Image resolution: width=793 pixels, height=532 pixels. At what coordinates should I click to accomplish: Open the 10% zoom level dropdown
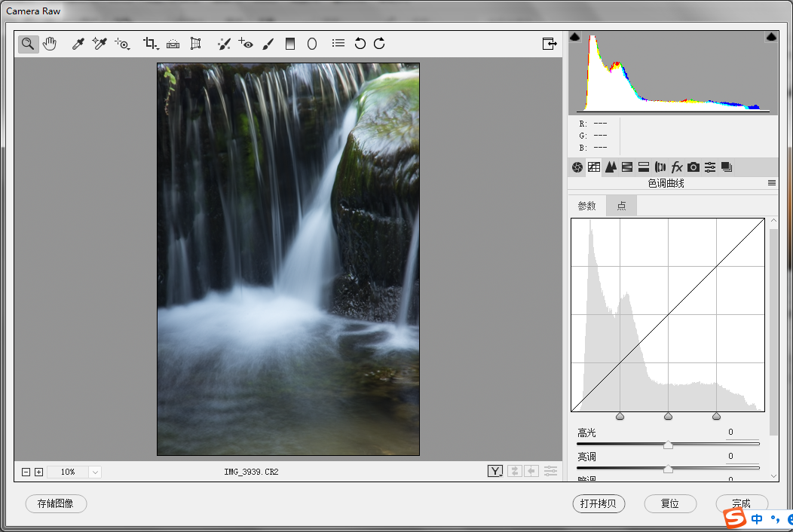click(x=95, y=472)
